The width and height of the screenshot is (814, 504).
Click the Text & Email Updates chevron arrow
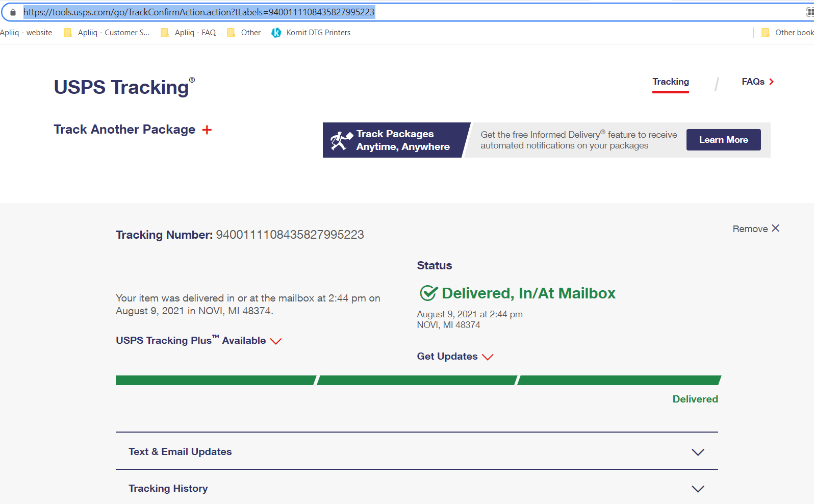tap(698, 452)
